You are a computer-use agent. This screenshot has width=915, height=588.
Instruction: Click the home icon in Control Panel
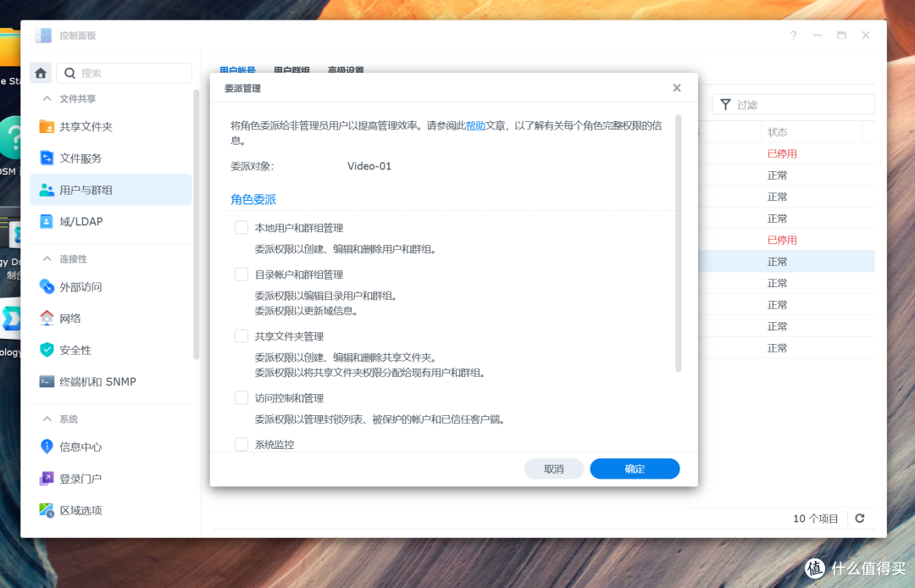point(41,73)
